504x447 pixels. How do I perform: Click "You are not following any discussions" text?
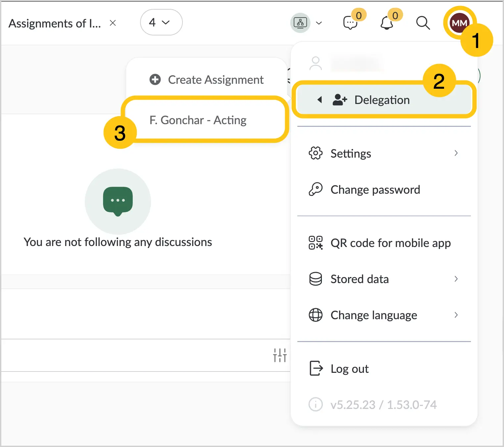point(118,242)
